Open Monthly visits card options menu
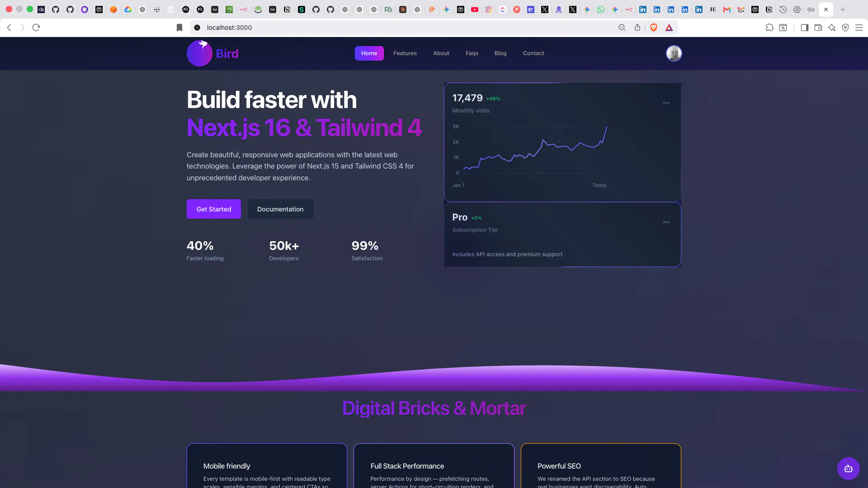Viewport: 868px width, 488px height. pyautogui.click(x=666, y=103)
